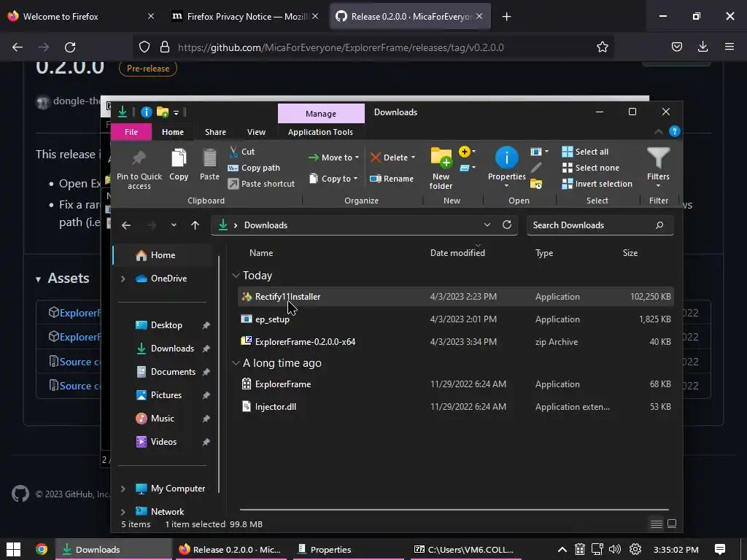Viewport: 747px width, 560px height.
Task: Go back in Explorer navigation
Action: [125, 225]
